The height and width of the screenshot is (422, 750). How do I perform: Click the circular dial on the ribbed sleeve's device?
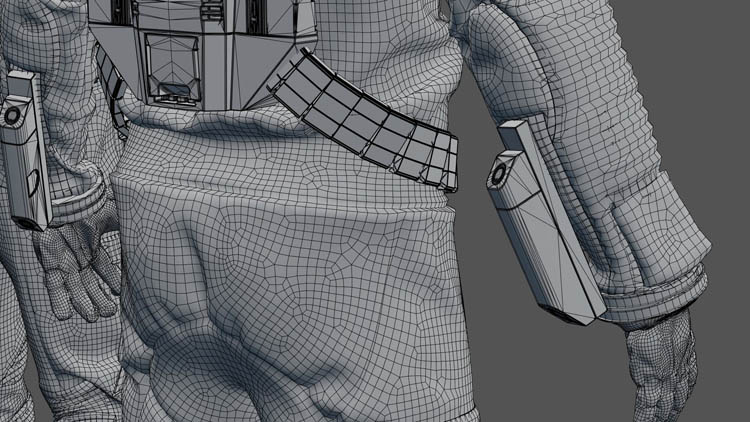click(499, 177)
